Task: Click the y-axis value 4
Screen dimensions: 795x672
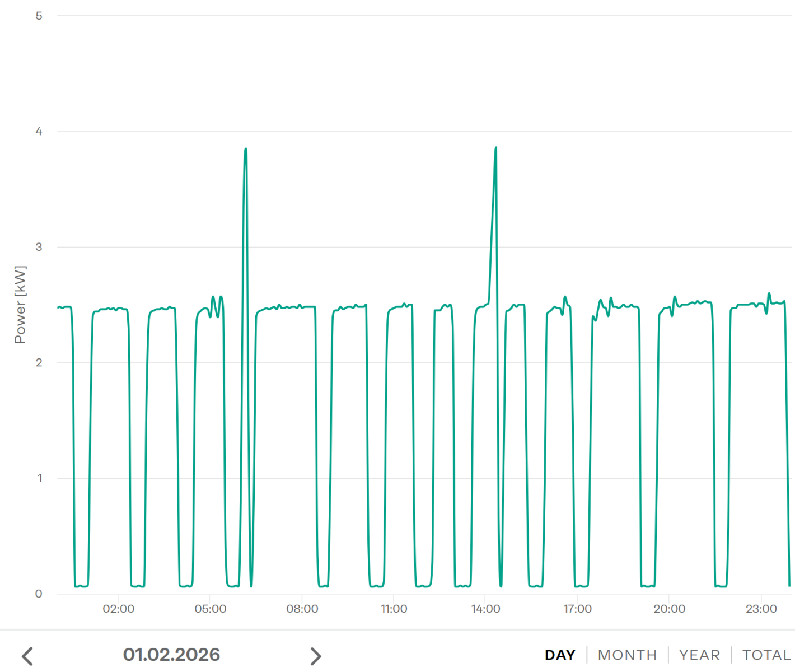Action: [x=39, y=132]
